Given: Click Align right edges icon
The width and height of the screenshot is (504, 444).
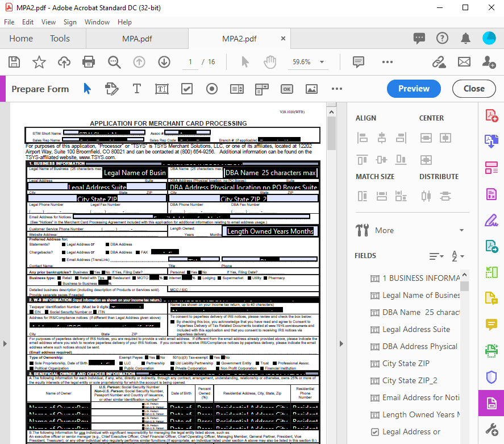Looking at the screenshot, I should click(401, 138).
